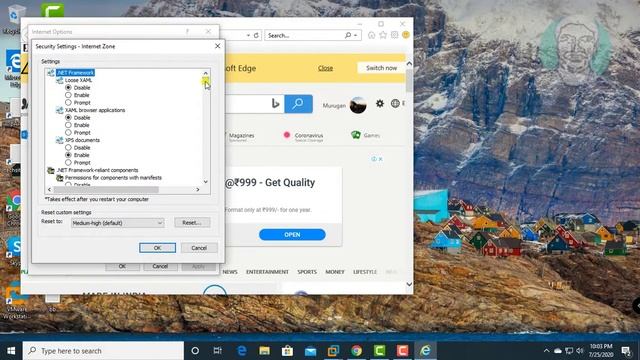Switch to the LIFESTYLE tab
640x360 pixels.
(x=365, y=272)
